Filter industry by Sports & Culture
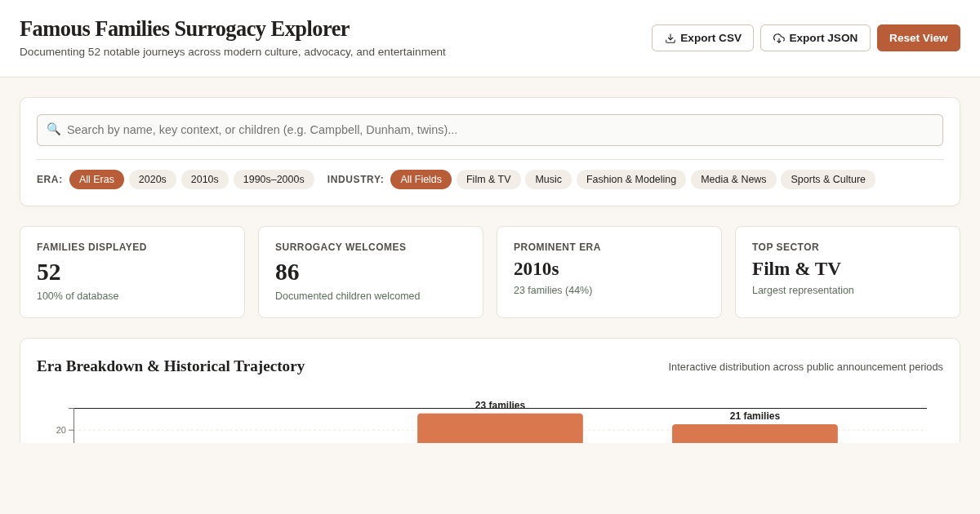 pyautogui.click(x=828, y=179)
